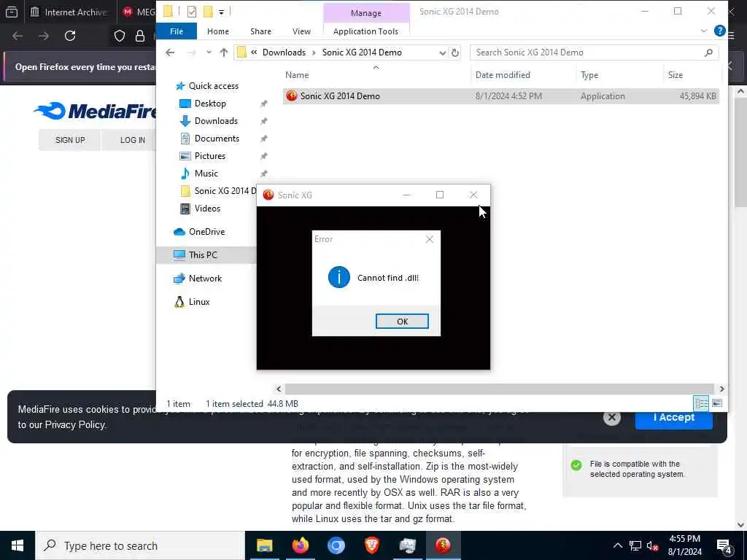
Task: Switch to the Home ribbon tab
Action: pos(217,31)
